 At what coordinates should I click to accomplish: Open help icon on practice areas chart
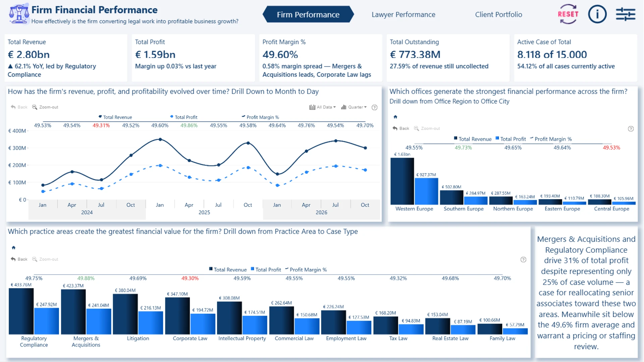tap(523, 259)
